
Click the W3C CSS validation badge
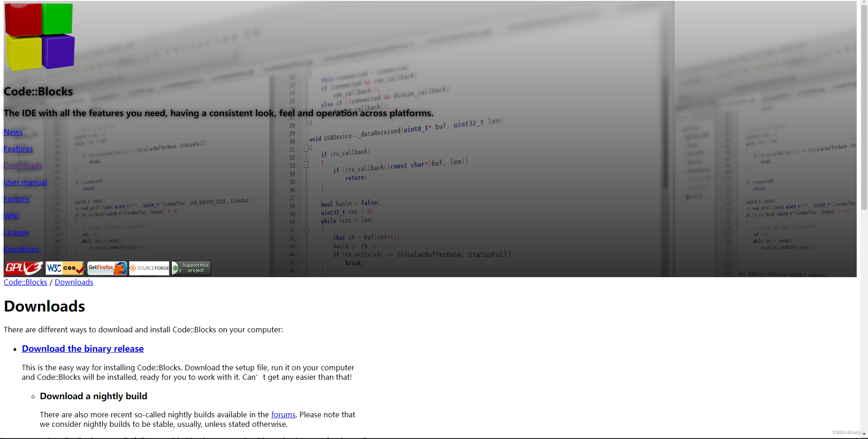tap(66, 268)
